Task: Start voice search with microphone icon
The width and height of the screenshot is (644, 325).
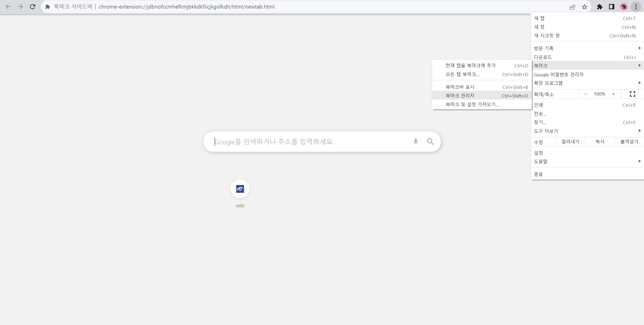Action: tap(416, 142)
